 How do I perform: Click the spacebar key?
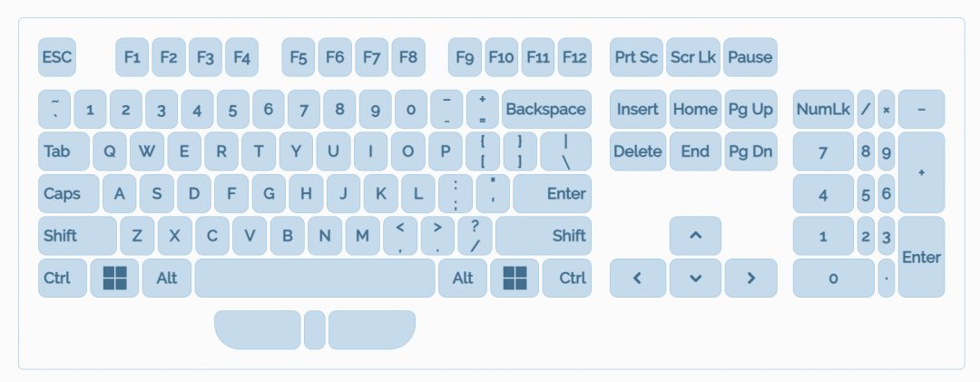[x=315, y=278]
